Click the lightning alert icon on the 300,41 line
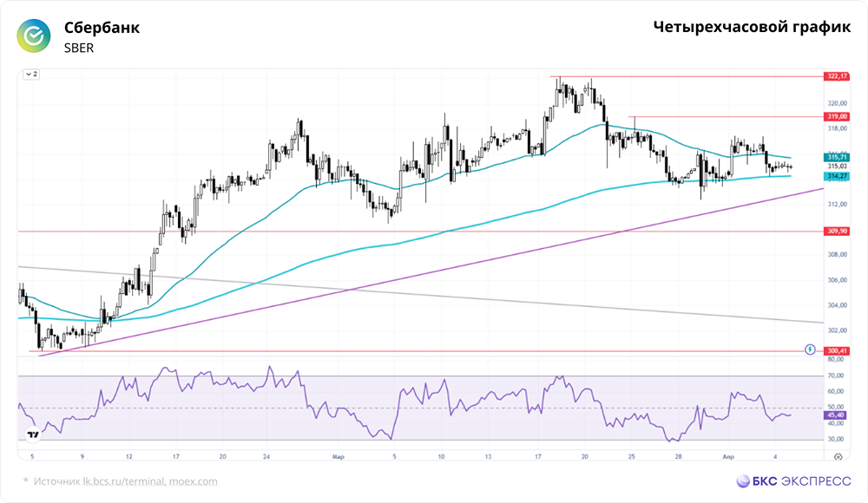 click(x=810, y=350)
